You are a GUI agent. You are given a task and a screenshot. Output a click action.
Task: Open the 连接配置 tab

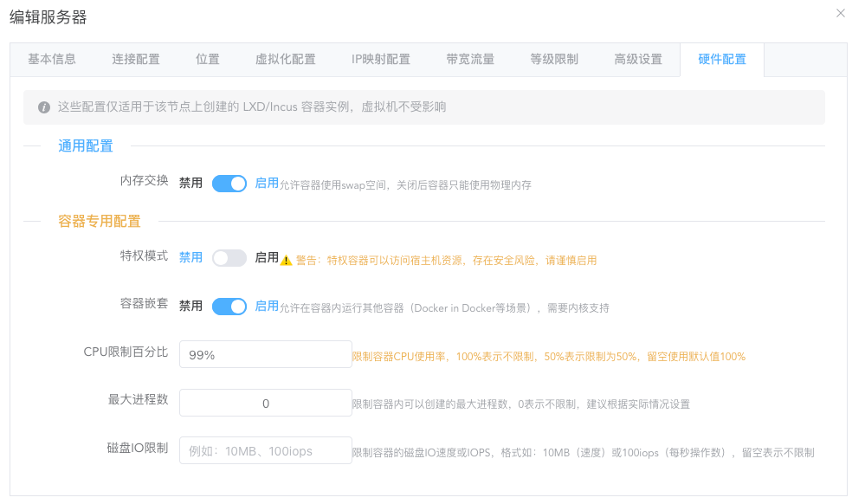136,60
